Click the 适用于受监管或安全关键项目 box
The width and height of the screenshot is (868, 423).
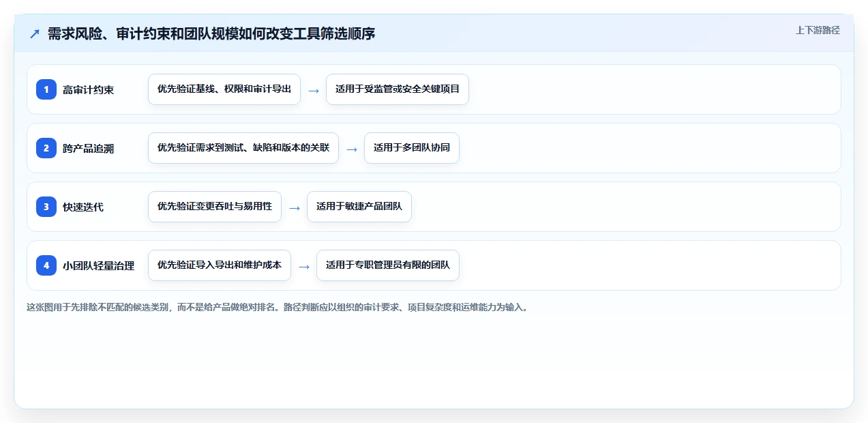[398, 89]
